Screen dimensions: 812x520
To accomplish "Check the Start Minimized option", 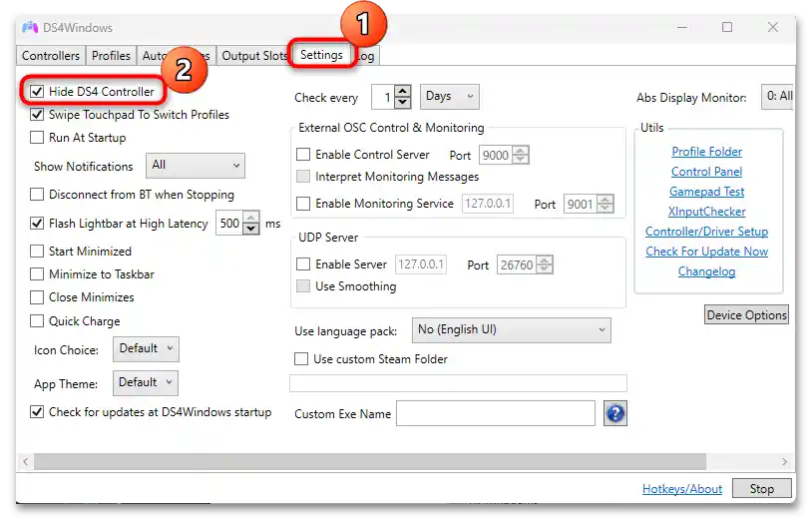I will click(x=37, y=252).
